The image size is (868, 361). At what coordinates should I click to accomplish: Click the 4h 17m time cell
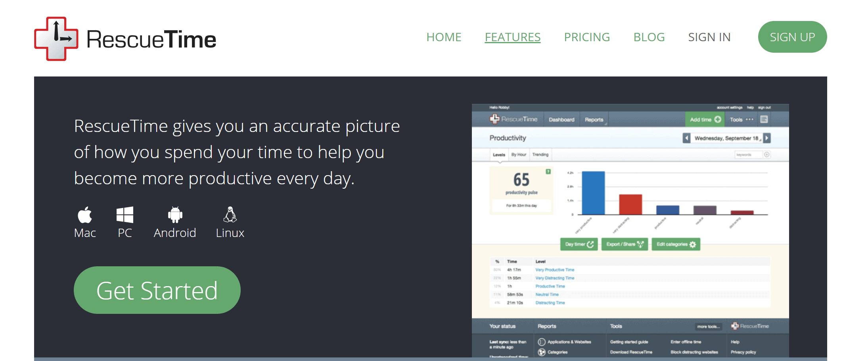514,270
